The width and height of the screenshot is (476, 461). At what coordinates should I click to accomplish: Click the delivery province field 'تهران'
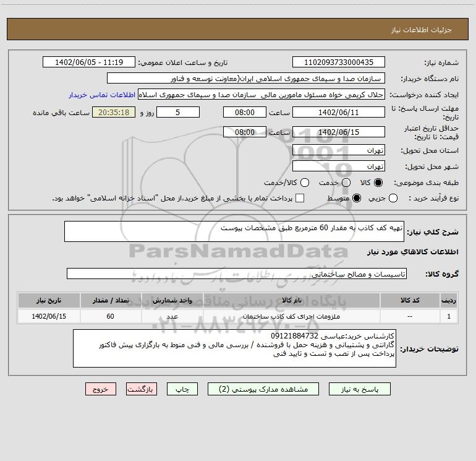(339, 150)
